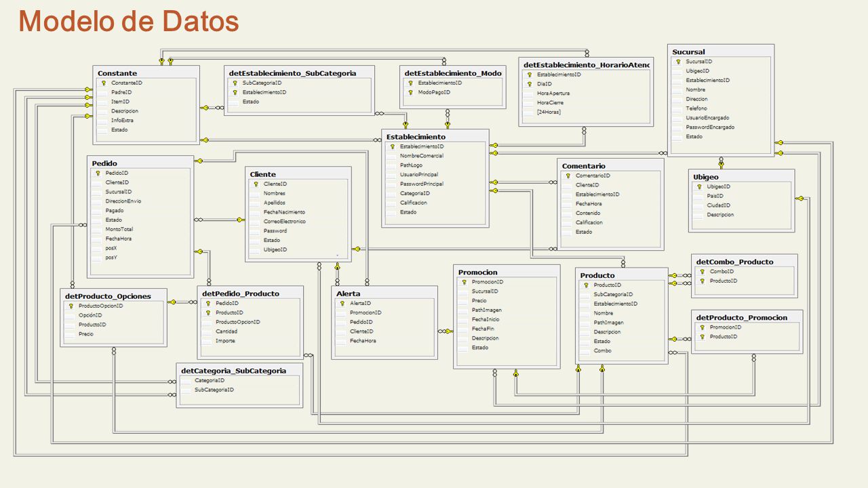The width and height of the screenshot is (868, 488).
Task: Click the detProducto_Promocion table title
Action: 742,317
